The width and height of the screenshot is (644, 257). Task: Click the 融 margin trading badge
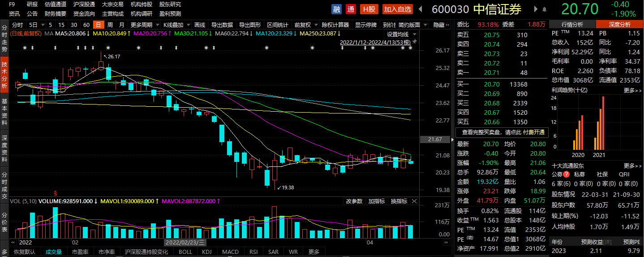coord(336,9)
